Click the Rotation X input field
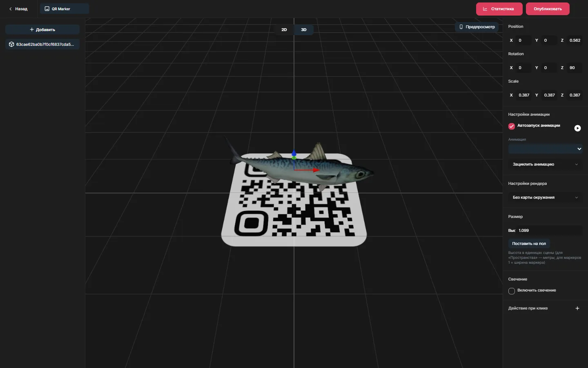 click(x=523, y=68)
